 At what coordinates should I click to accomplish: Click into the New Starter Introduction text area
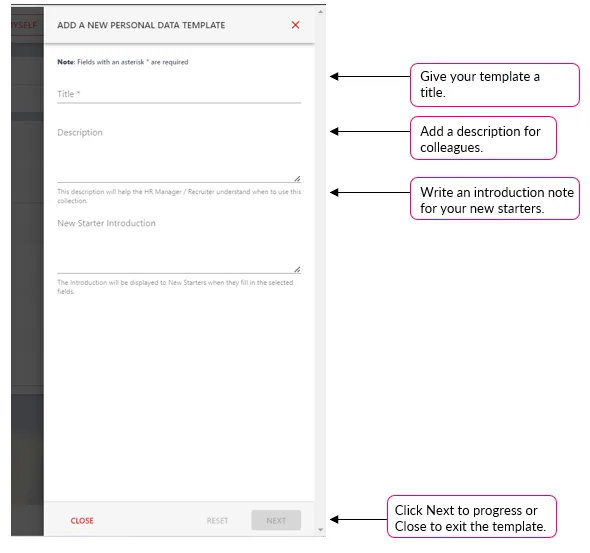(x=179, y=245)
